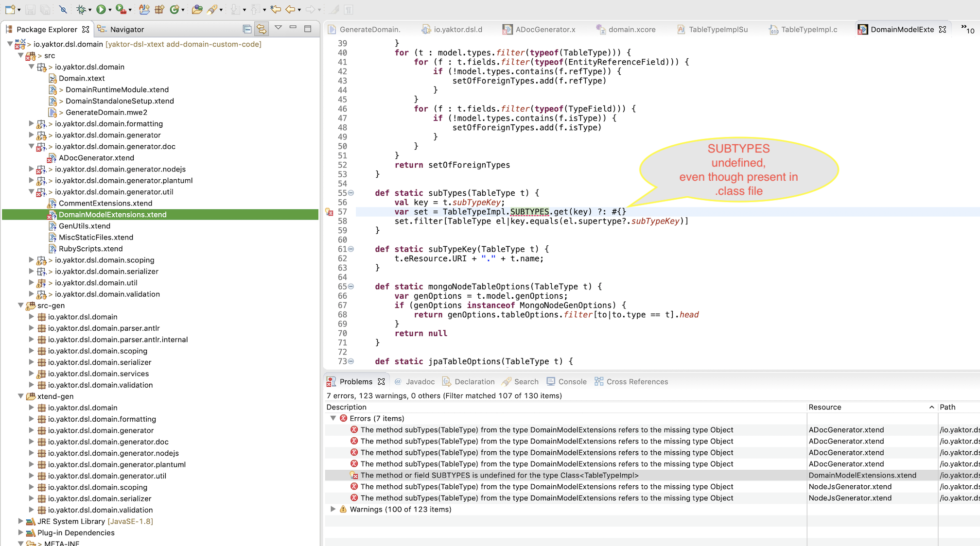The width and height of the screenshot is (980, 546).
Task: Show hidden editor tabs list
Action: pos(968,29)
